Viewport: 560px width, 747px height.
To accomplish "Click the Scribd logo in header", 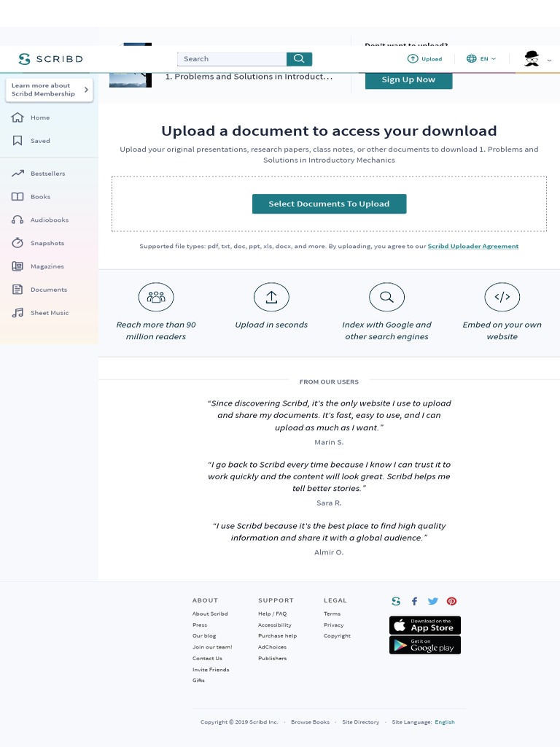I will (x=50, y=59).
